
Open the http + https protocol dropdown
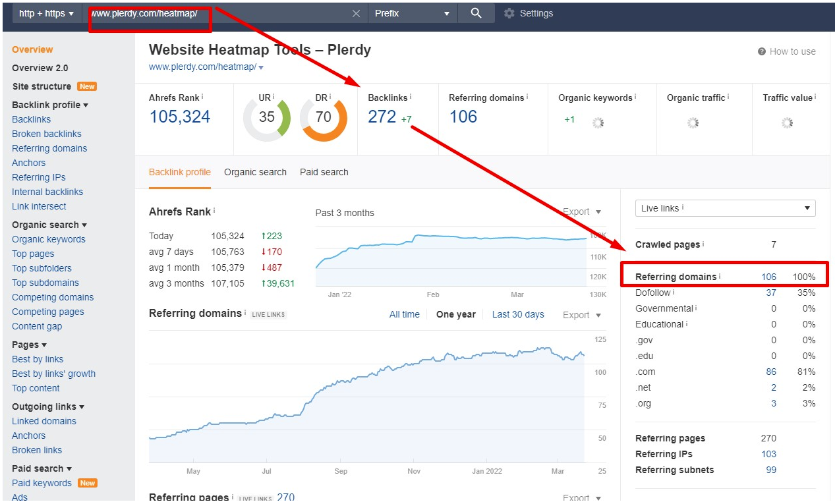[45, 13]
